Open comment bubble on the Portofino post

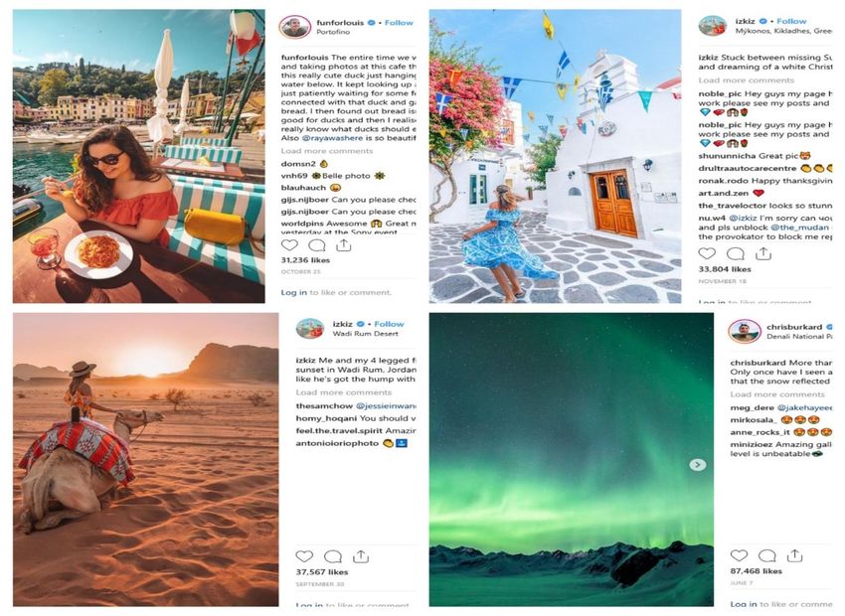tap(317, 245)
